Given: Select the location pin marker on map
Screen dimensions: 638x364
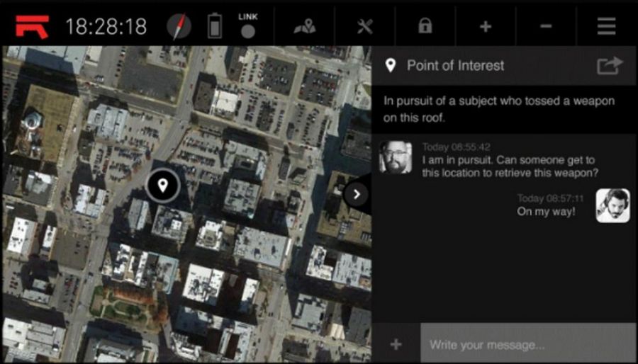Looking at the screenshot, I should click(x=163, y=186).
